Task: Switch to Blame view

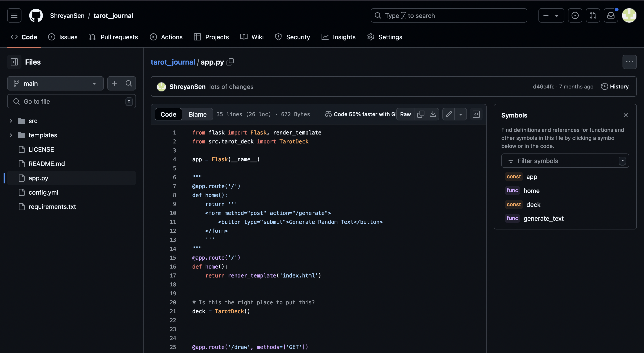Action: coord(197,114)
